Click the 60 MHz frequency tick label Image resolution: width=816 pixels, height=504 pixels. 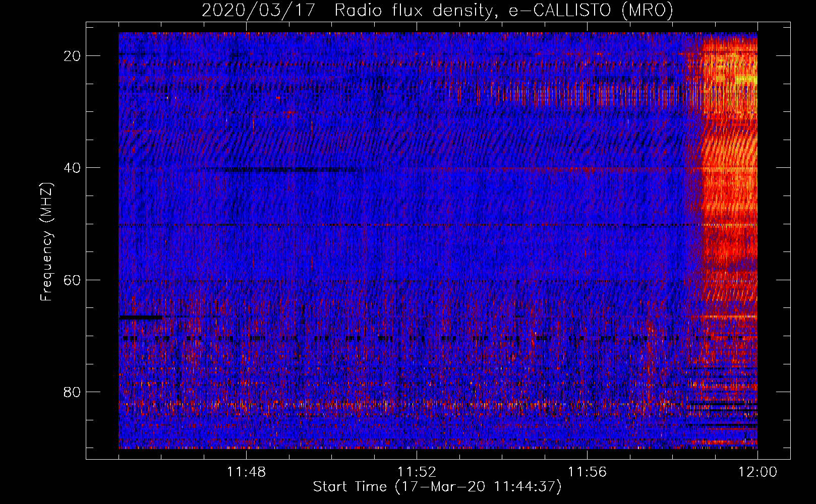coord(73,280)
